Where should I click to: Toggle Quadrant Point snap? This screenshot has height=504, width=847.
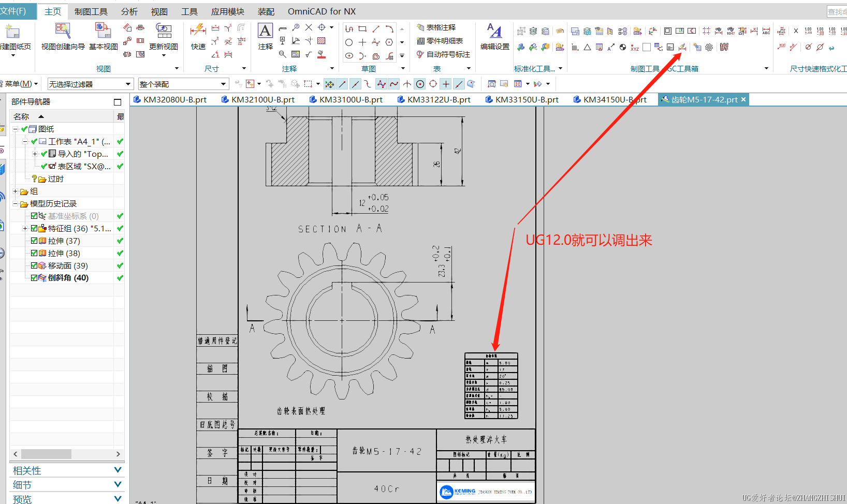pos(433,84)
